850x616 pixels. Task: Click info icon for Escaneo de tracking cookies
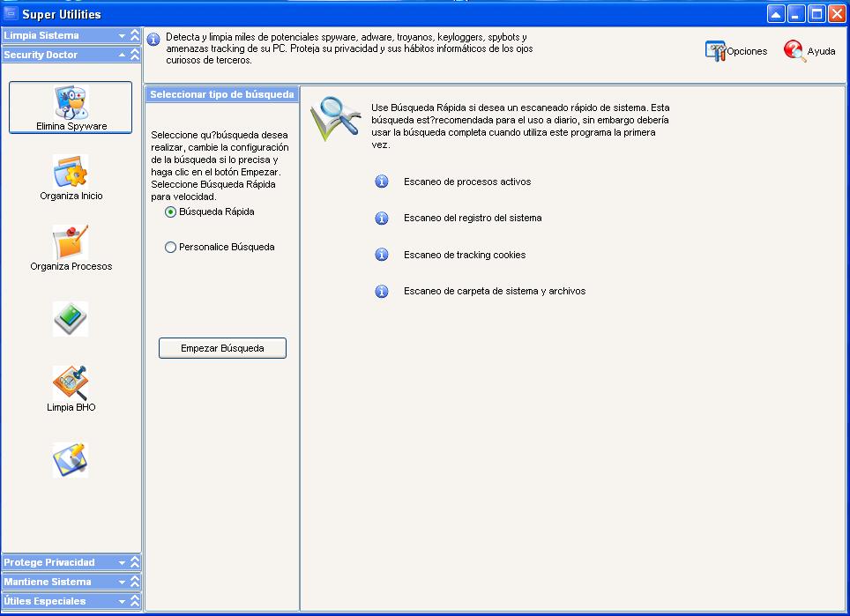pyautogui.click(x=382, y=255)
